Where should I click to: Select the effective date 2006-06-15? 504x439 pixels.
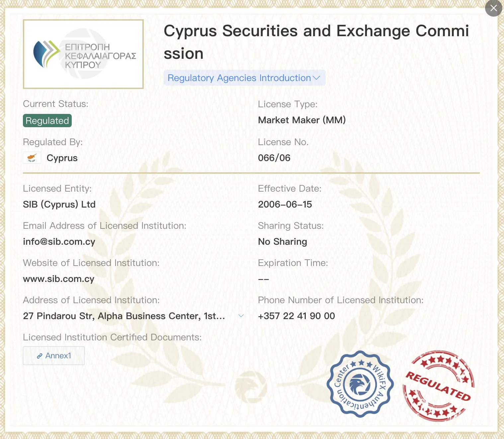[285, 205]
